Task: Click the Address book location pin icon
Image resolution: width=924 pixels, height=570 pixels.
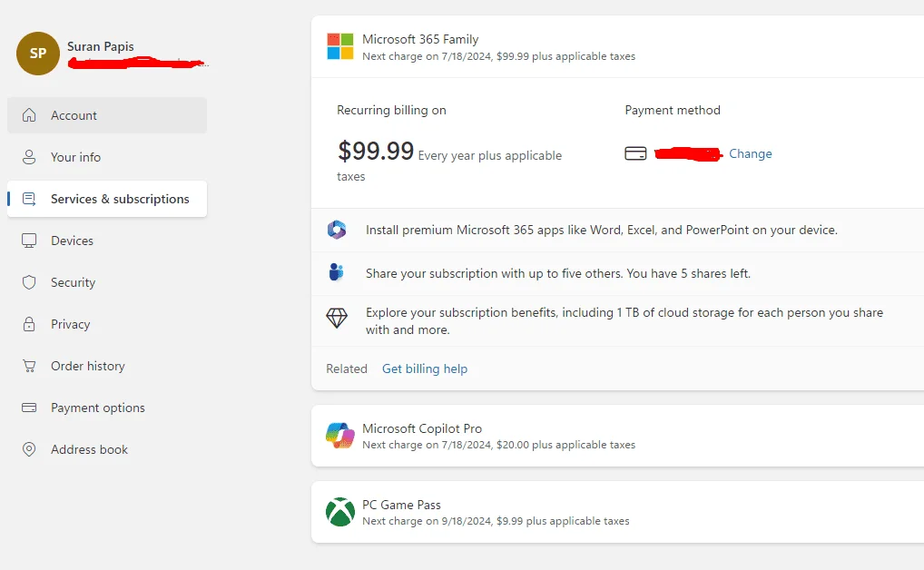Action: pos(29,449)
